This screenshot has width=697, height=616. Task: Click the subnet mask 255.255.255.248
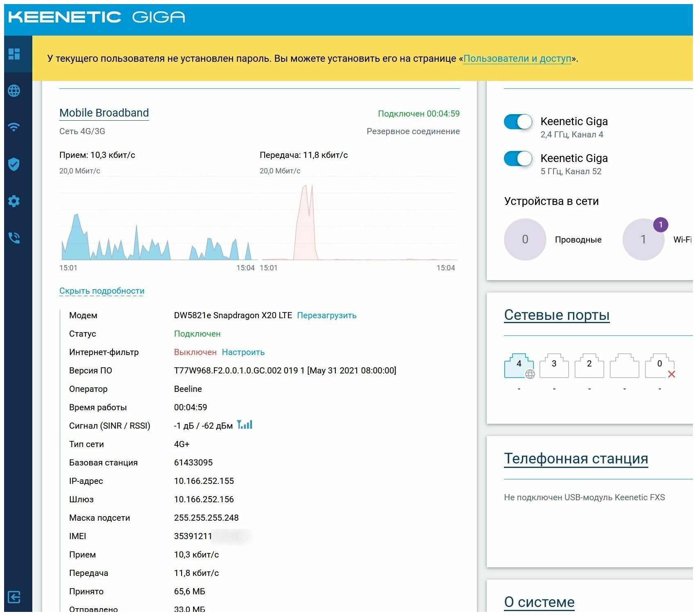click(x=207, y=518)
